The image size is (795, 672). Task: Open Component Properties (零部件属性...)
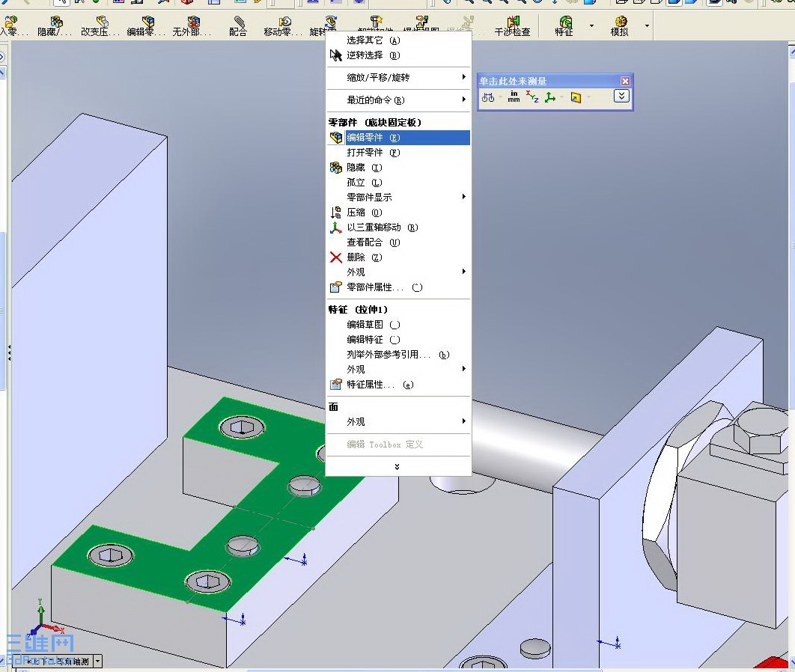[398, 287]
